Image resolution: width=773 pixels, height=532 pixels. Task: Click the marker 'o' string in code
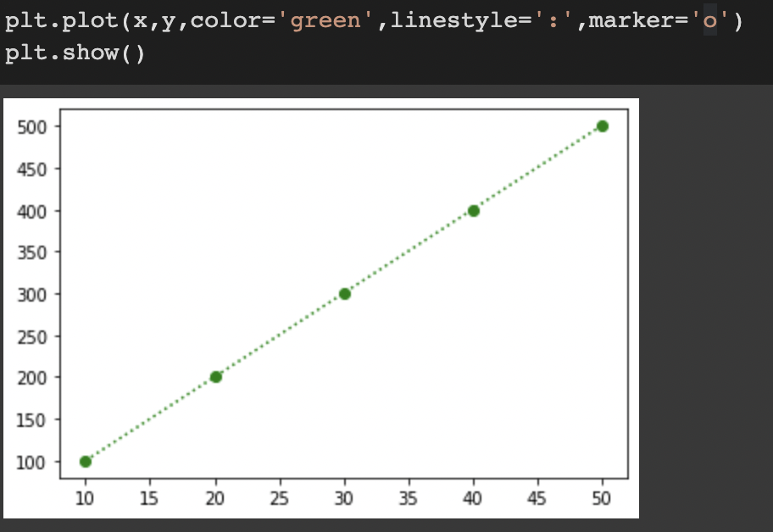pos(710,20)
